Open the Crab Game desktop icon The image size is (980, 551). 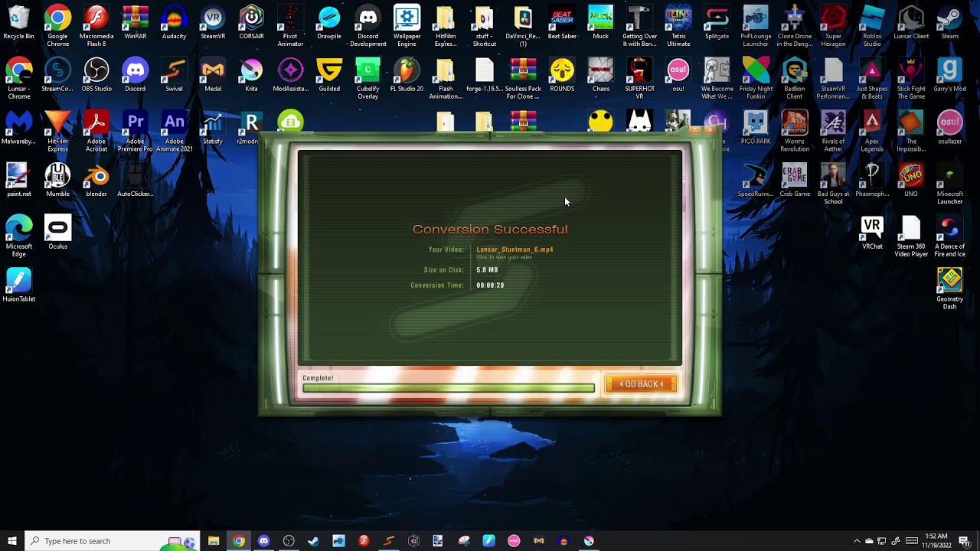795,180
